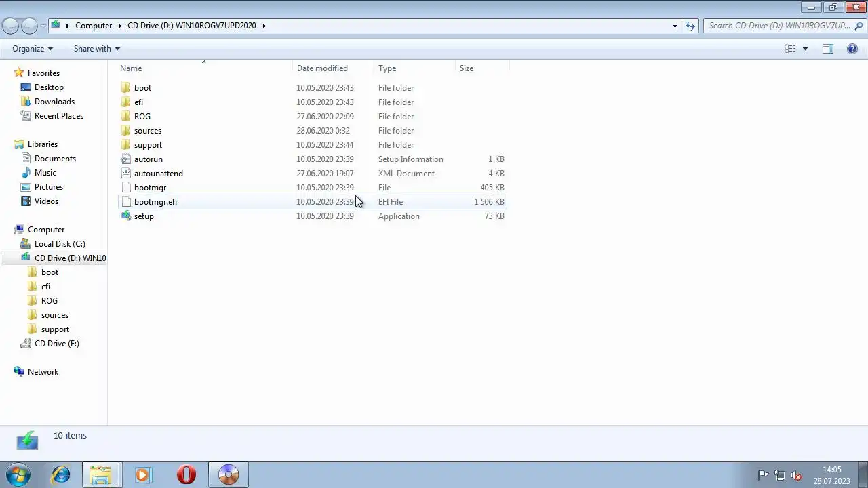Screen dimensions: 868x488
Task: Click the search magnifier icon
Action: [x=859, y=26]
